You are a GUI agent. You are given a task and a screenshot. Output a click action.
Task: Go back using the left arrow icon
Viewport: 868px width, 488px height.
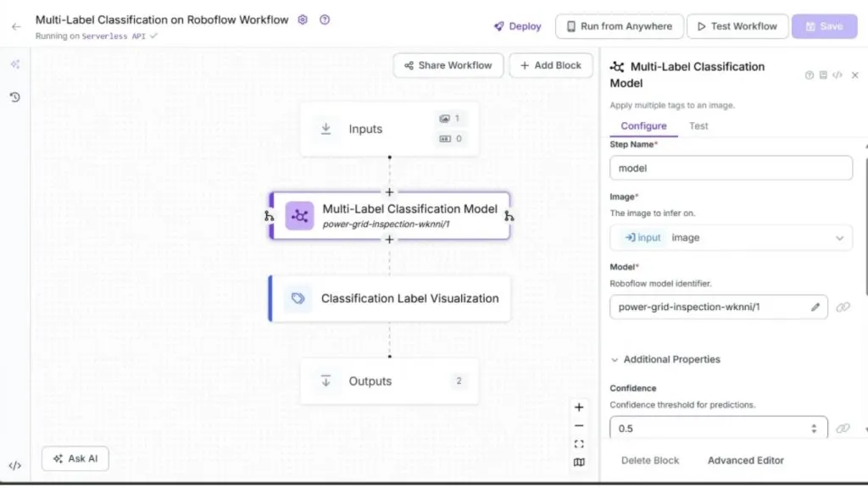tap(16, 26)
